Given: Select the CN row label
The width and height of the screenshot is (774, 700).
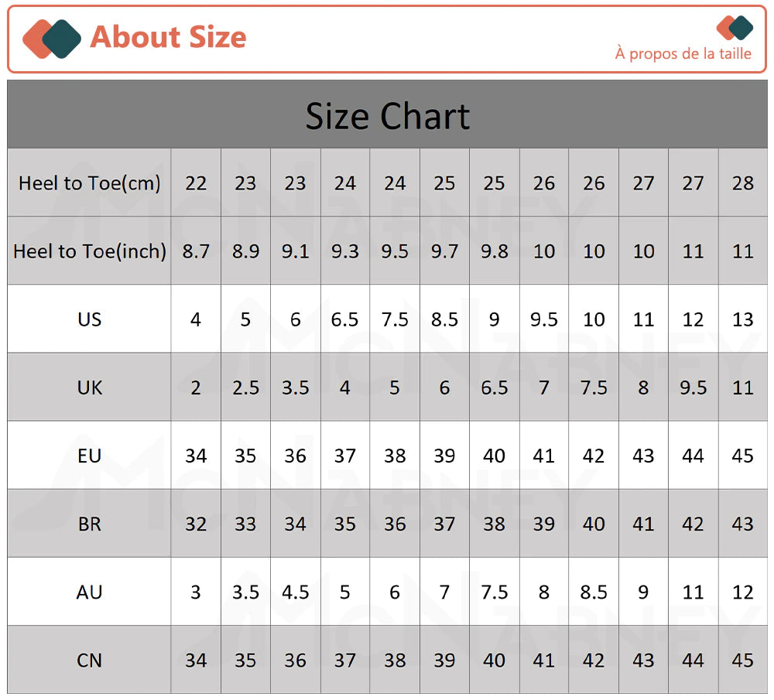Looking at the screenshot, I should point(89,660).
